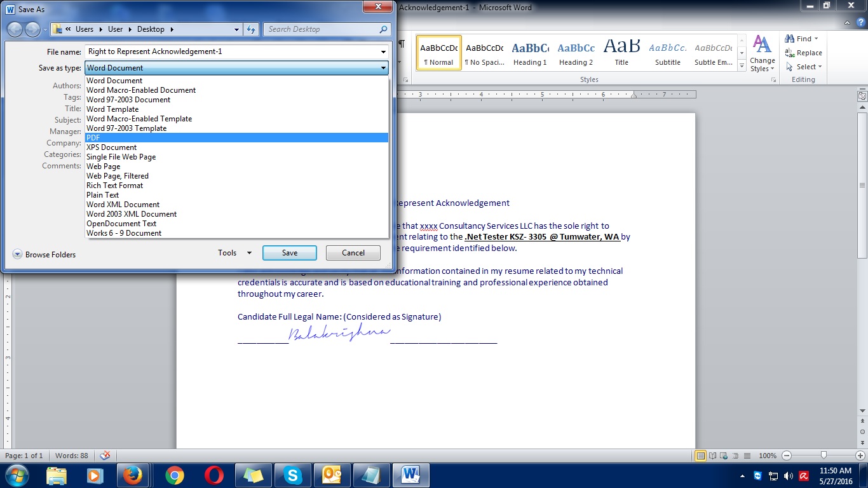Open Replace in the Editing group
This screenshot has height=488, width=868.
(806, 53)
